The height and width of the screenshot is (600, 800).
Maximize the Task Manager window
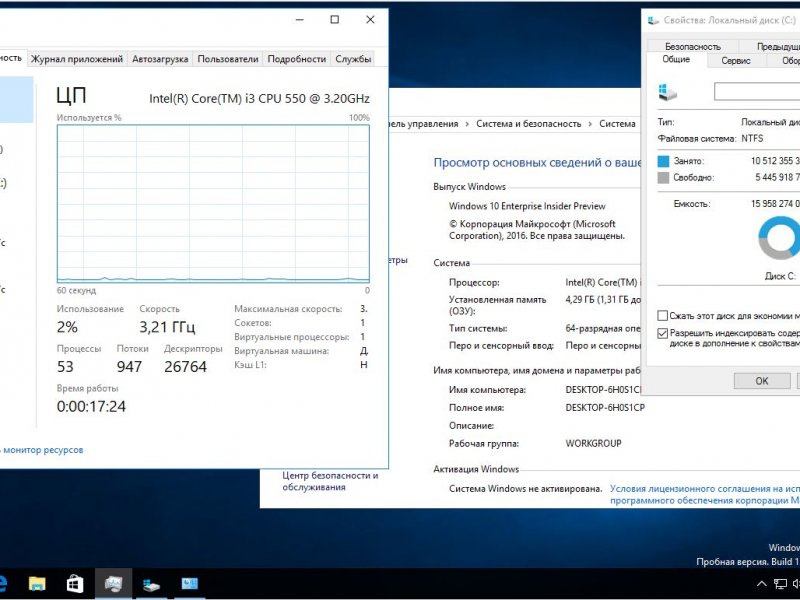(x=335, y=20)
